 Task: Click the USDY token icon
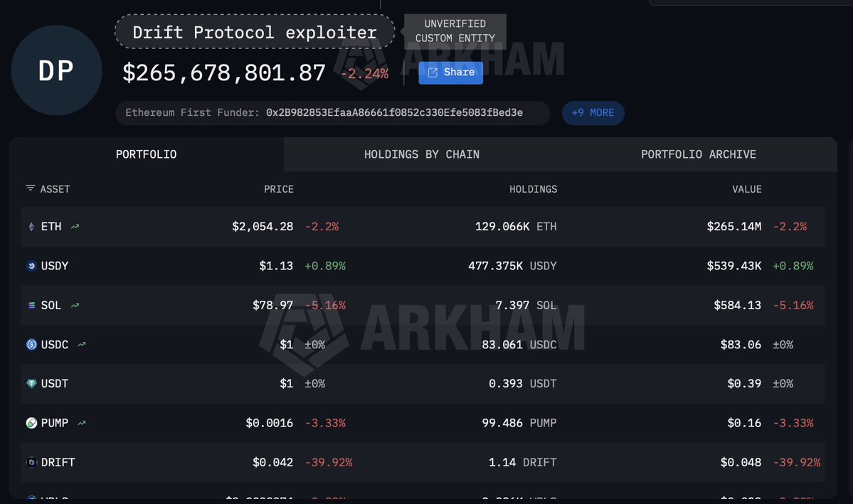coord(31,266)
